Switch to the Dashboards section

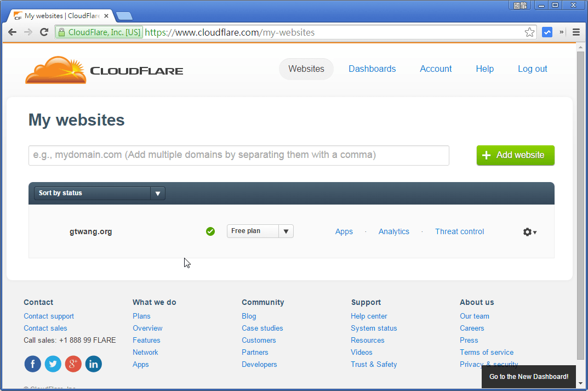pyautogui.click(x=372, y=69)
